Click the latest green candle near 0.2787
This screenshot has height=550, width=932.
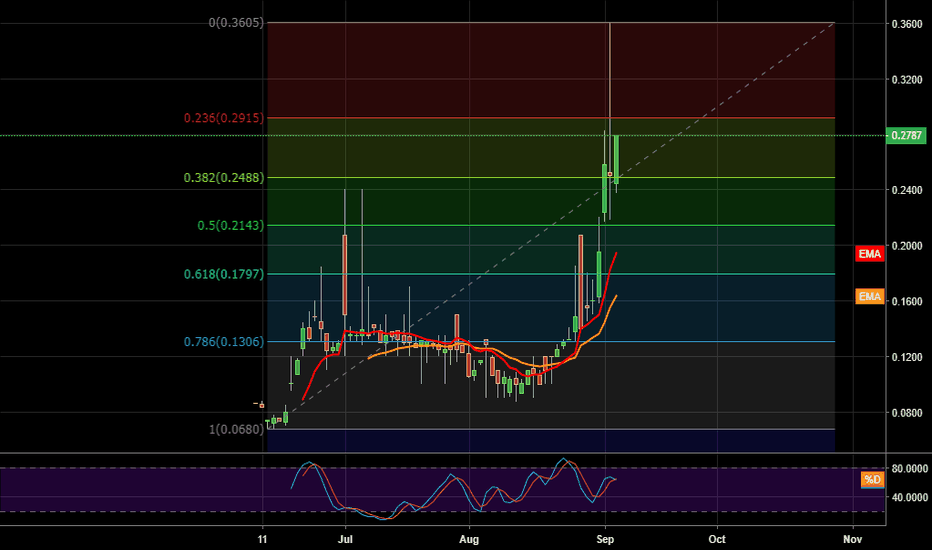(616, 159)
